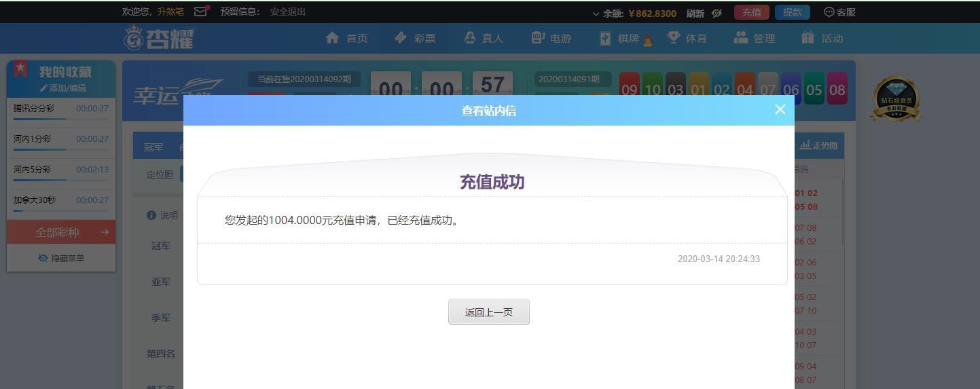Click the blue 提款 button

[793, 12]
